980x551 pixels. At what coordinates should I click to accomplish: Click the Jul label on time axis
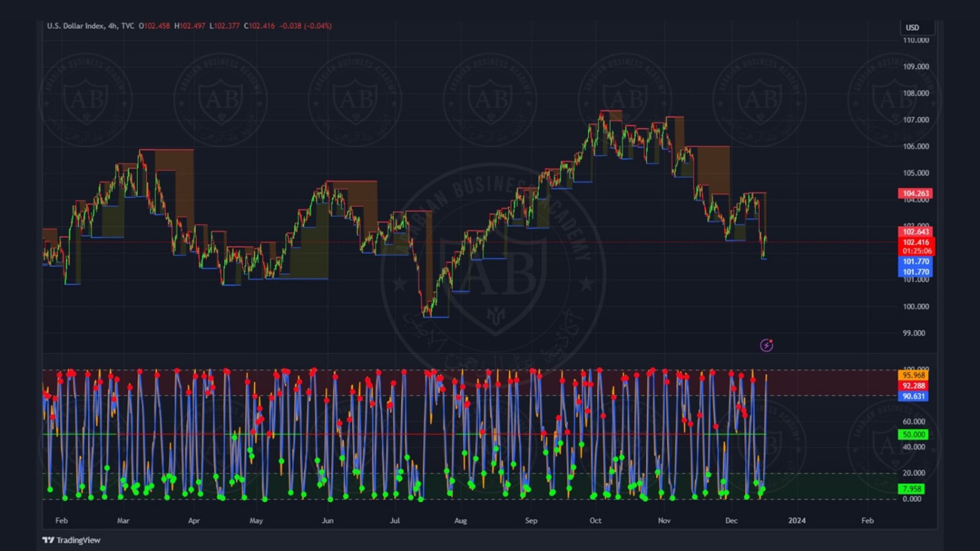[395, 521]
